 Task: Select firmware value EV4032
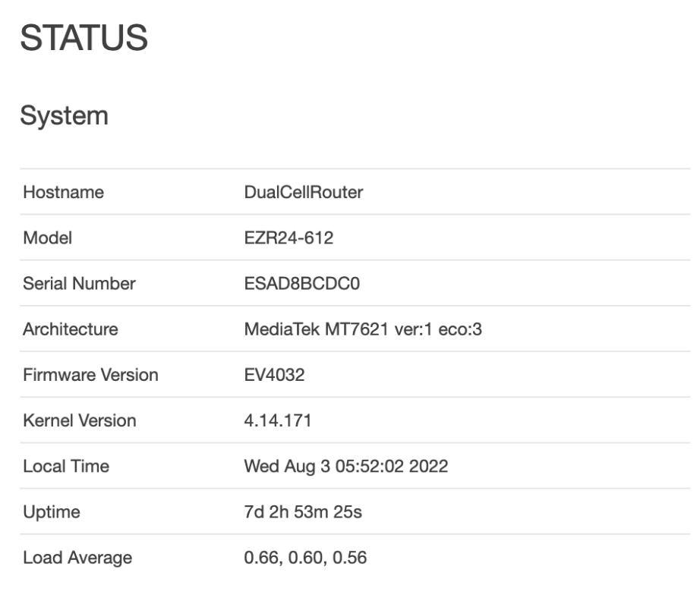pos(275,375)
